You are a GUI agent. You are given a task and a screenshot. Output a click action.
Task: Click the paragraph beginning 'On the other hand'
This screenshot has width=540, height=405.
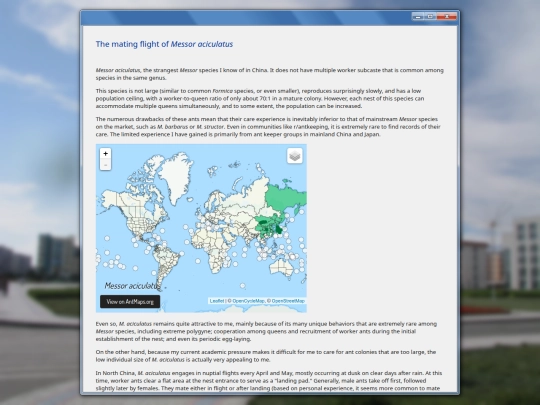pyautogui.click(x=266, y=356)
